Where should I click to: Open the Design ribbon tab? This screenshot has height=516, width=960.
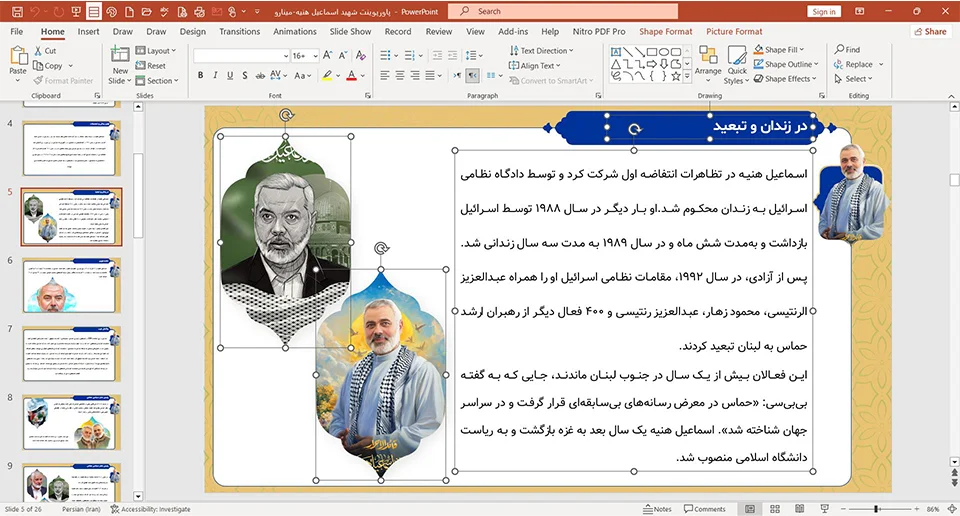pos(192,31)
